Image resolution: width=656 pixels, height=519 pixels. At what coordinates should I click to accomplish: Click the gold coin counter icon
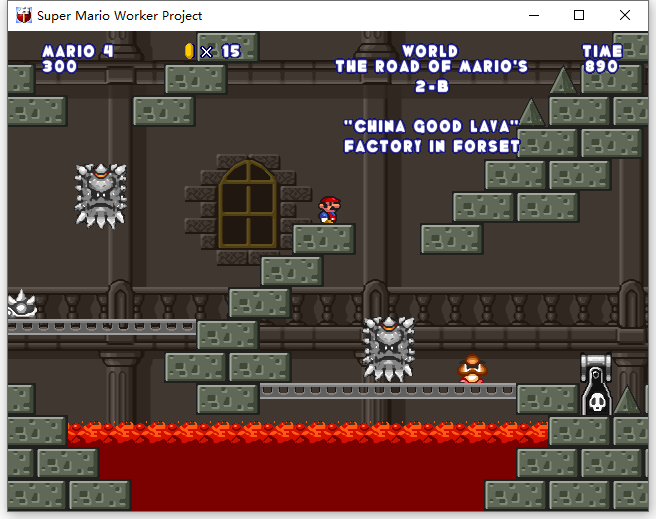click(190, 51)
